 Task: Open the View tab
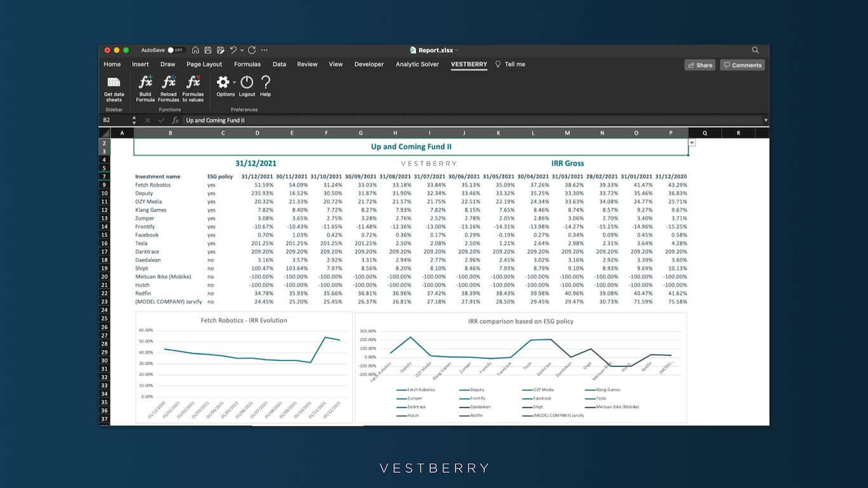[x=336, y=64]
